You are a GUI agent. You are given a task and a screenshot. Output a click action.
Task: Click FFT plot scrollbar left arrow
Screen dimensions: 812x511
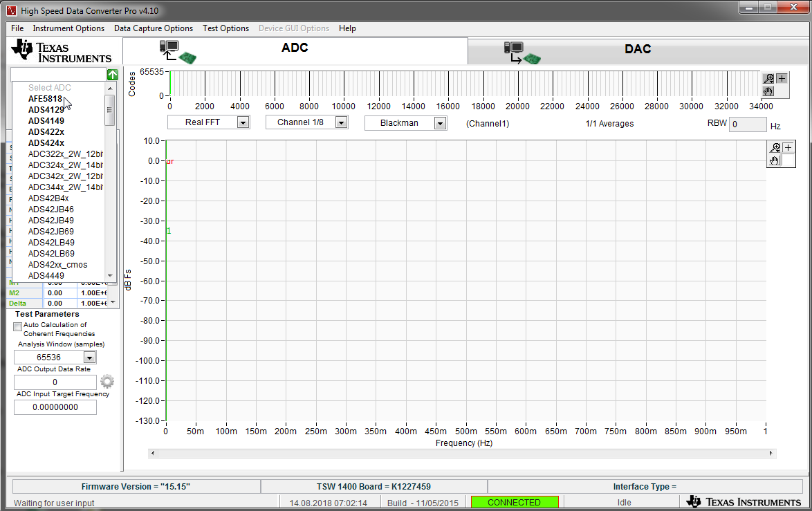[x=152, y=453]
